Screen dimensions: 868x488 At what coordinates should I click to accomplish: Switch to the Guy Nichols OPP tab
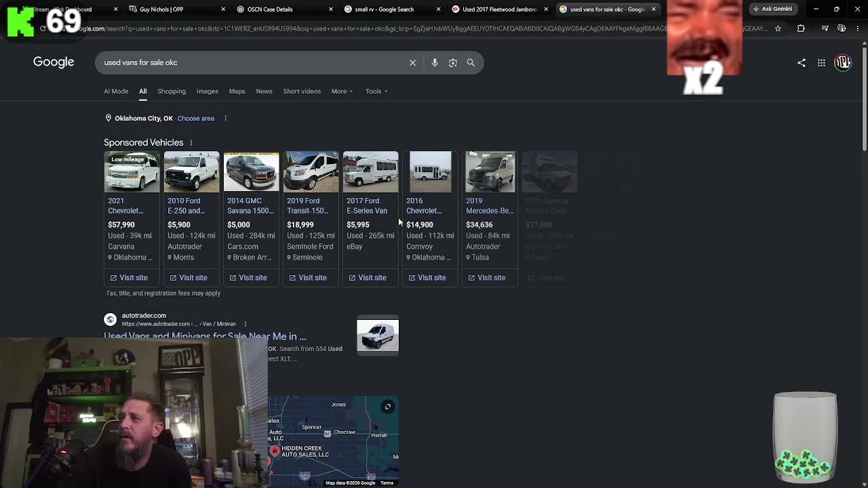click(x=176, y=9)
